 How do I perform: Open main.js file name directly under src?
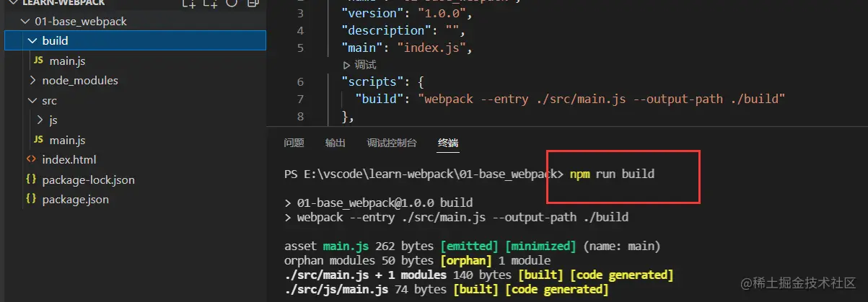67,140
